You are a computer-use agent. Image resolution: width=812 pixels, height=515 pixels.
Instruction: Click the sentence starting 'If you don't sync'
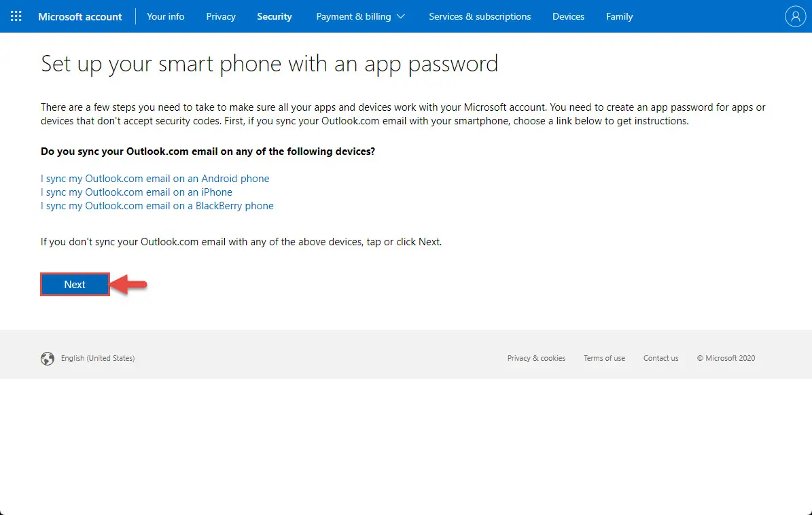pos(241,242)
